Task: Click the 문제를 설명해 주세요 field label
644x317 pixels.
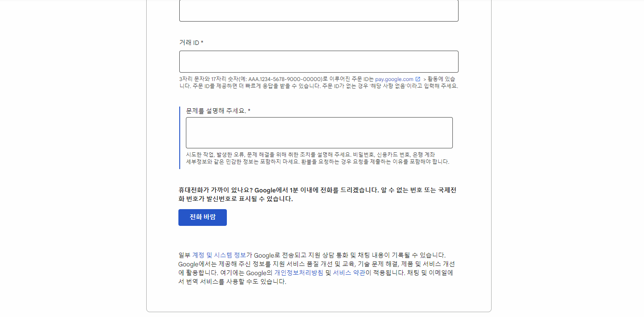Action: (x=217, y=110)
